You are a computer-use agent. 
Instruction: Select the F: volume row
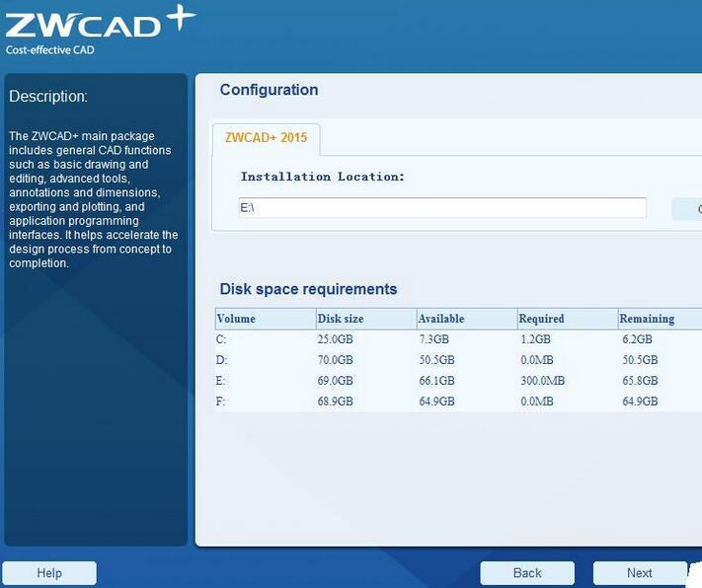coord(458,402)
